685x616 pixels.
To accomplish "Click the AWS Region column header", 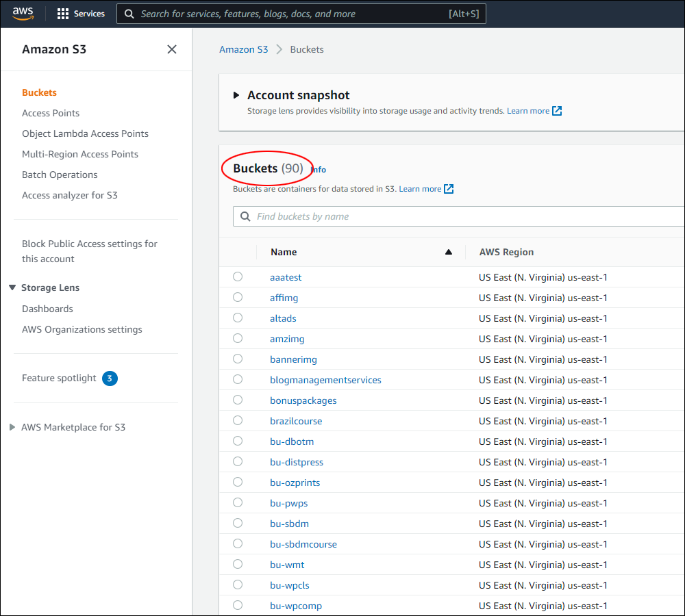I will (x=506, y=252).
